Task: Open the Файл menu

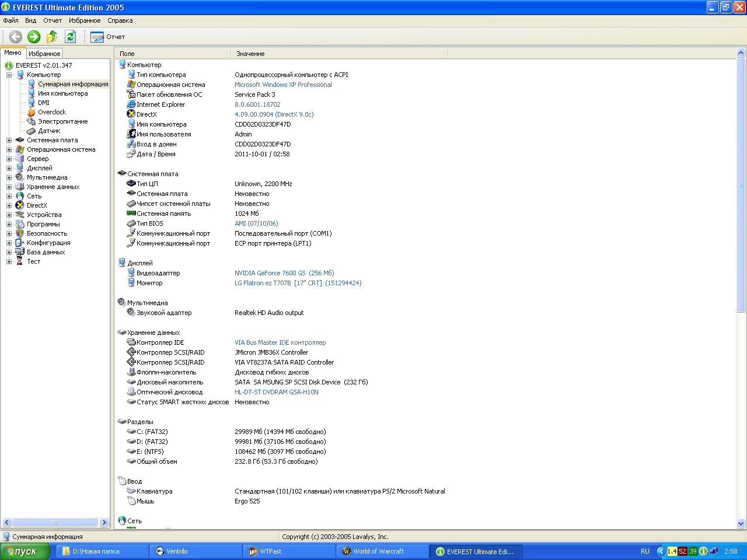Action: 11,20
